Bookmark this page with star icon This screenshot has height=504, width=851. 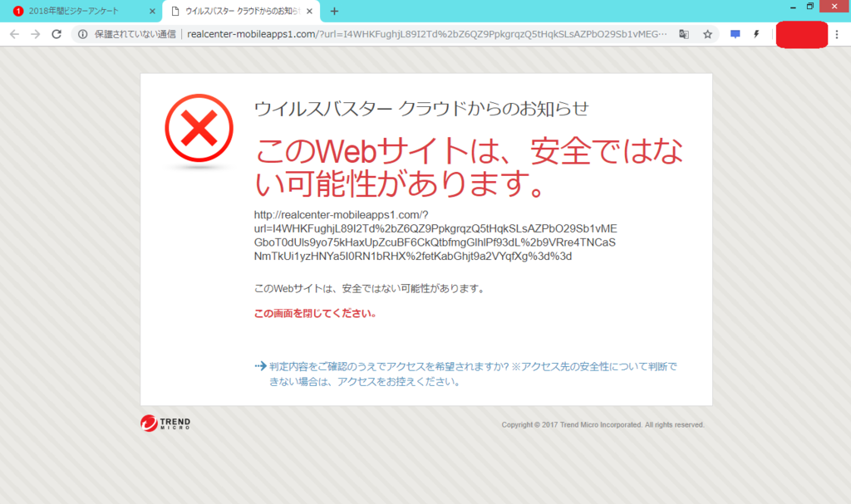click(708, 34)
